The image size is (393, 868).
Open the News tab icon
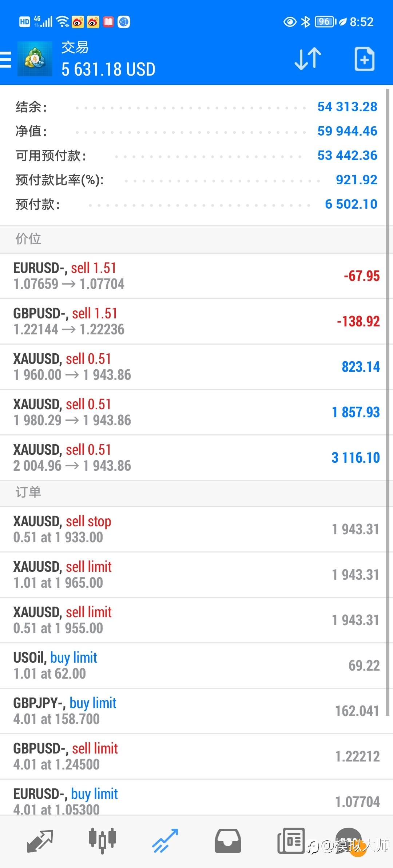click(291, 841)
